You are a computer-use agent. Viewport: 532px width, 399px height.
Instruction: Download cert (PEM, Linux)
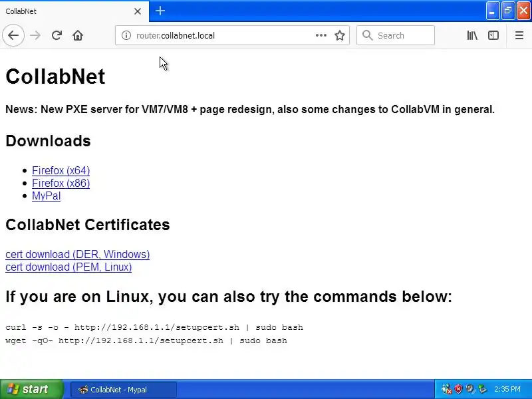point(68,267)
